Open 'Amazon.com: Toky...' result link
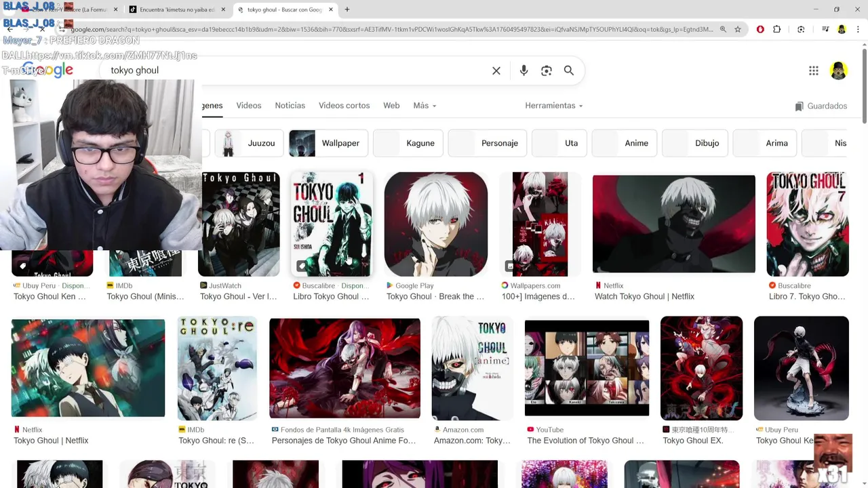This screenshot has height=488, width=868. click(x=472, y=441)
